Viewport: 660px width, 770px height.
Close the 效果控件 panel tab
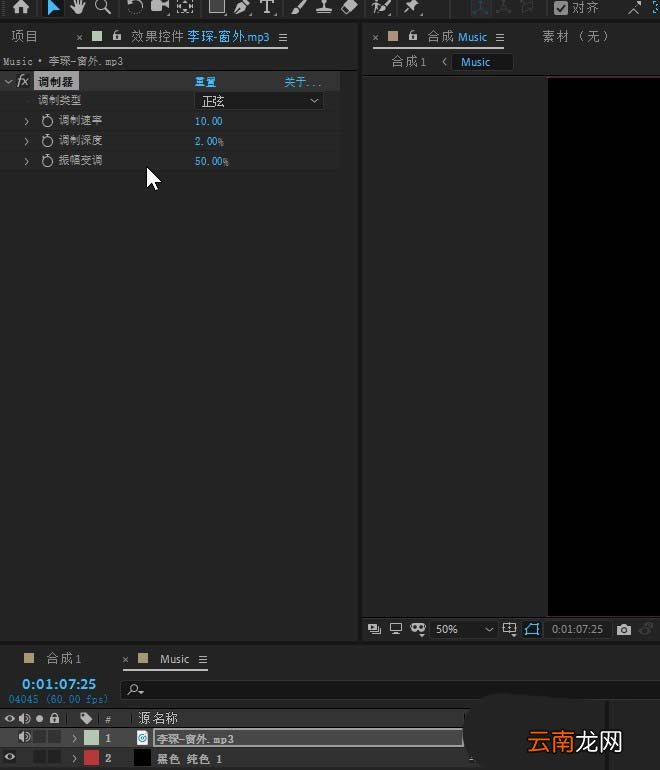pyautogui.click(x=80, y=37)
